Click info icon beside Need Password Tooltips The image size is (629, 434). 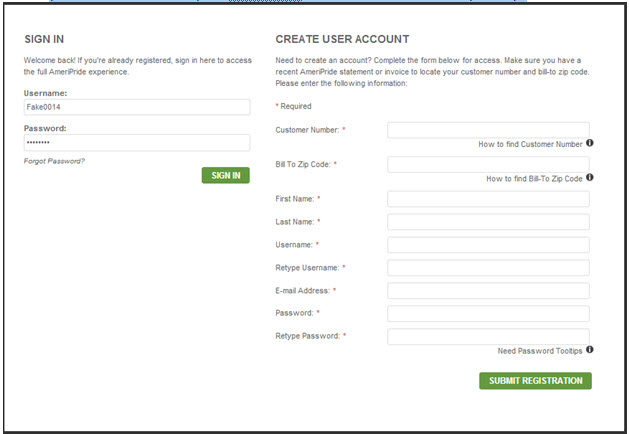(x=590, y=350)
